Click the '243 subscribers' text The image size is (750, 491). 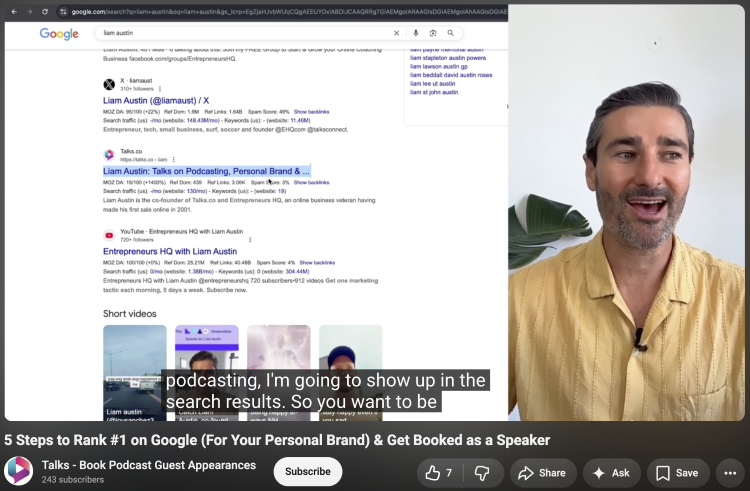pyautogui.click(x=73, y=480)
